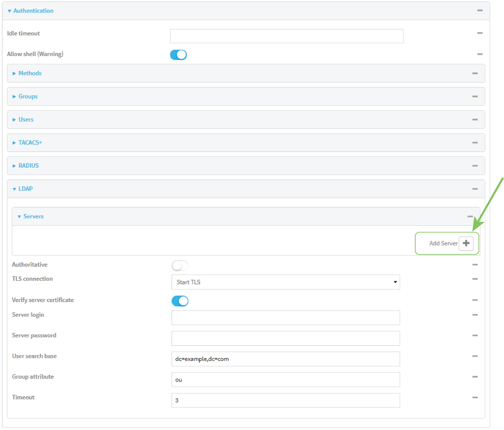The width and height of the screenshot is (504, 430).
Task: Open the Servers section options menu
Action: point(470,216)
